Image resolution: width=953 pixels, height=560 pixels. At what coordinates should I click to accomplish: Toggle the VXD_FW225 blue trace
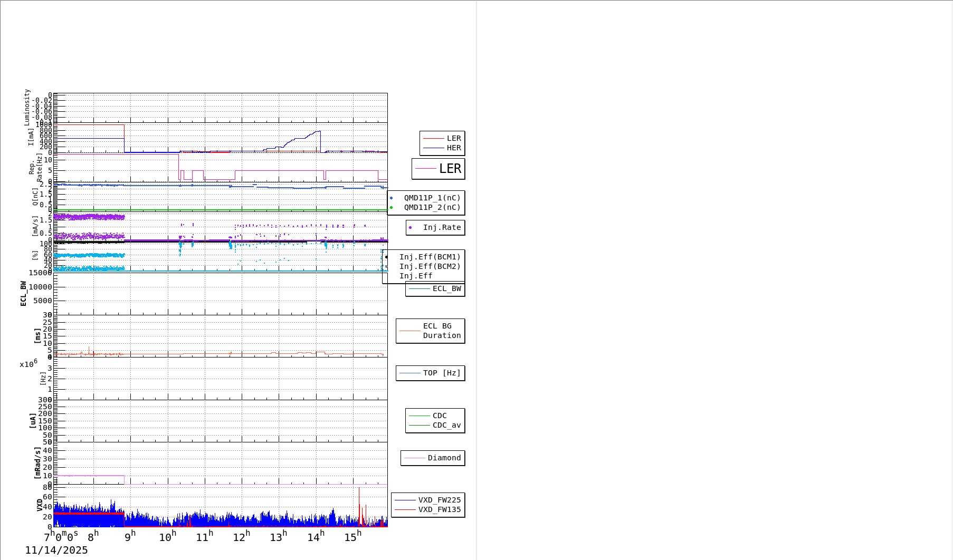pos(406,500)
